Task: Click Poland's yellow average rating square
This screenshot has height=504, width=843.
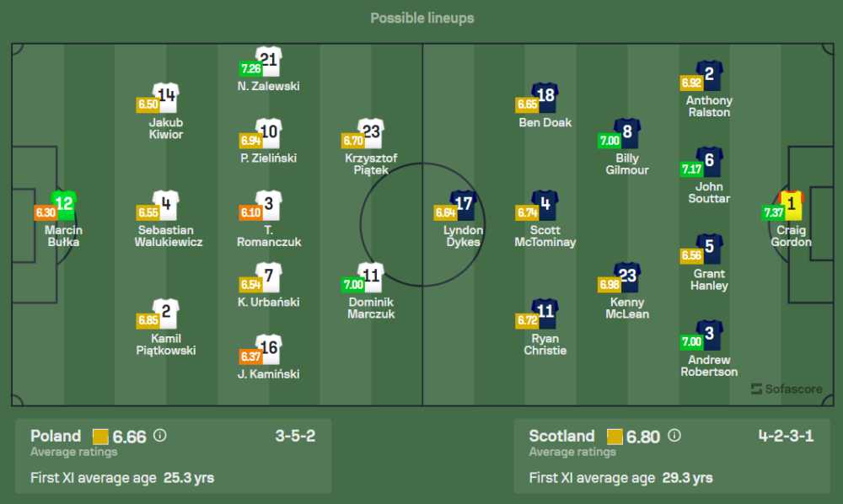Action: 100,437
